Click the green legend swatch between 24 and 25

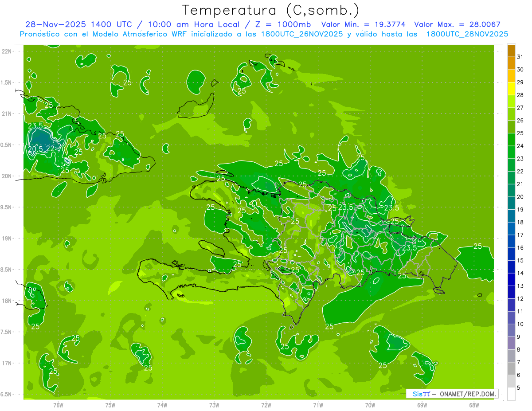tap(511, 140)
